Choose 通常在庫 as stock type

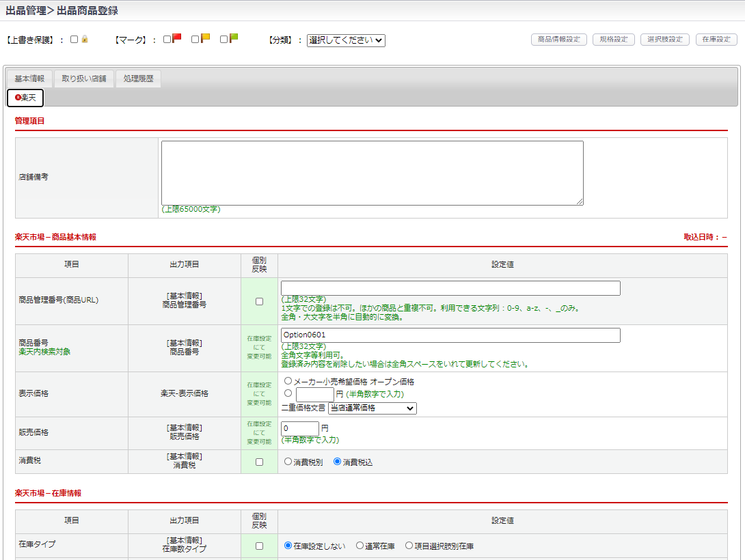pos(360,546)
